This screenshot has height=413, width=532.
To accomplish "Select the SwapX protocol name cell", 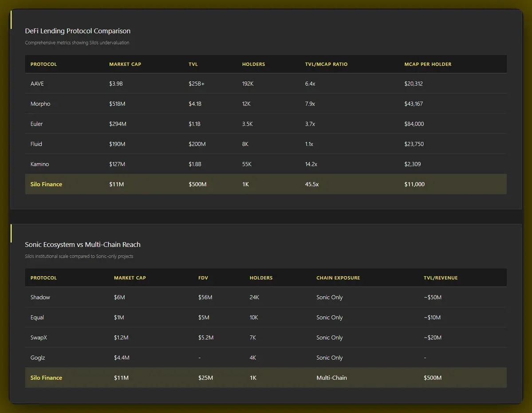I will click(x=39, y=338).
